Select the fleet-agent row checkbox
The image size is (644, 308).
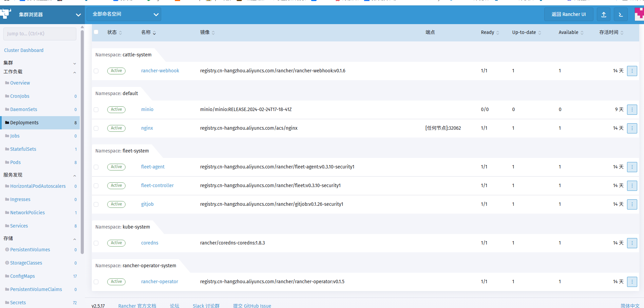click(x=96, y=167)
